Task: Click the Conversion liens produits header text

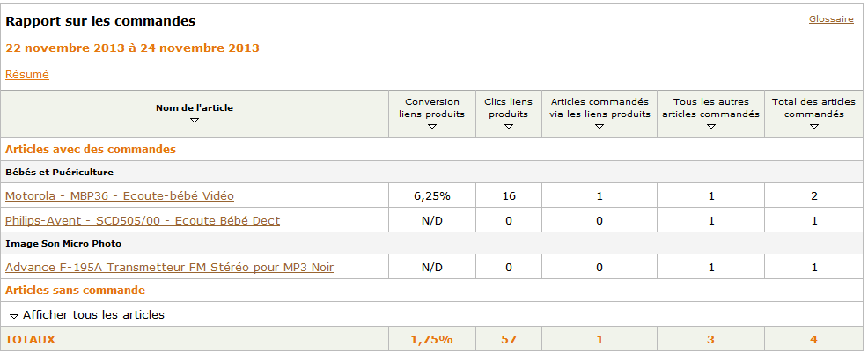Action: (x=431, y=107)
